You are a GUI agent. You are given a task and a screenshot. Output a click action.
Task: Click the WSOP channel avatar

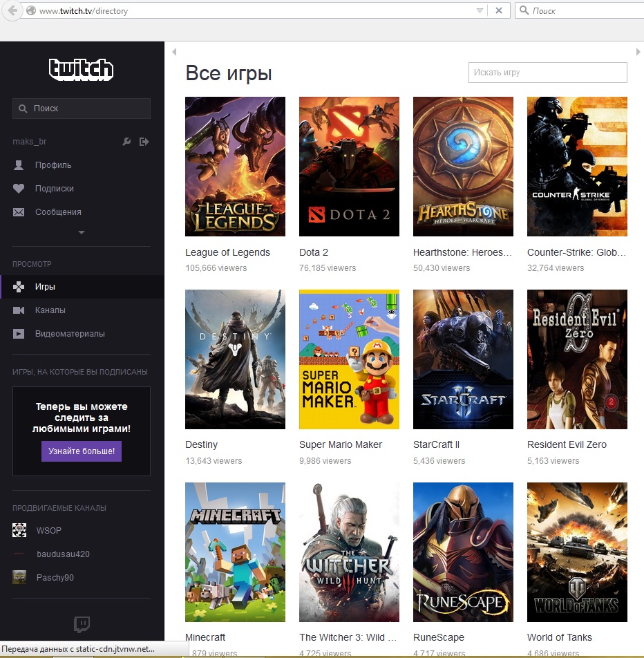tap(19, 530)
